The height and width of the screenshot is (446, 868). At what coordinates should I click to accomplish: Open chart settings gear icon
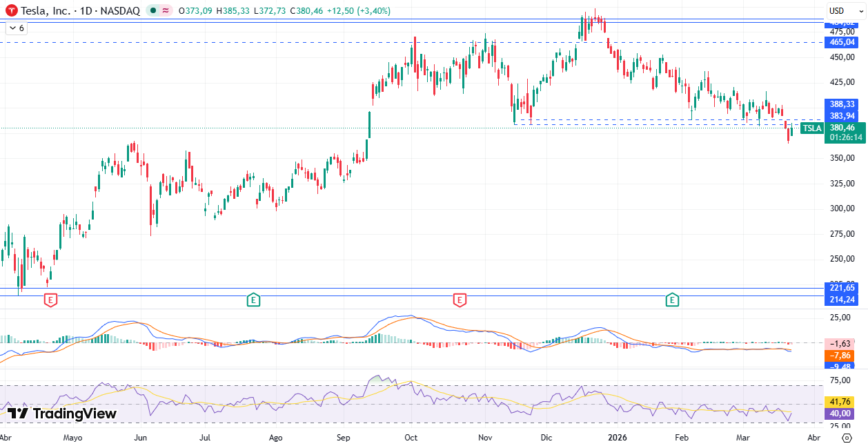847,438
